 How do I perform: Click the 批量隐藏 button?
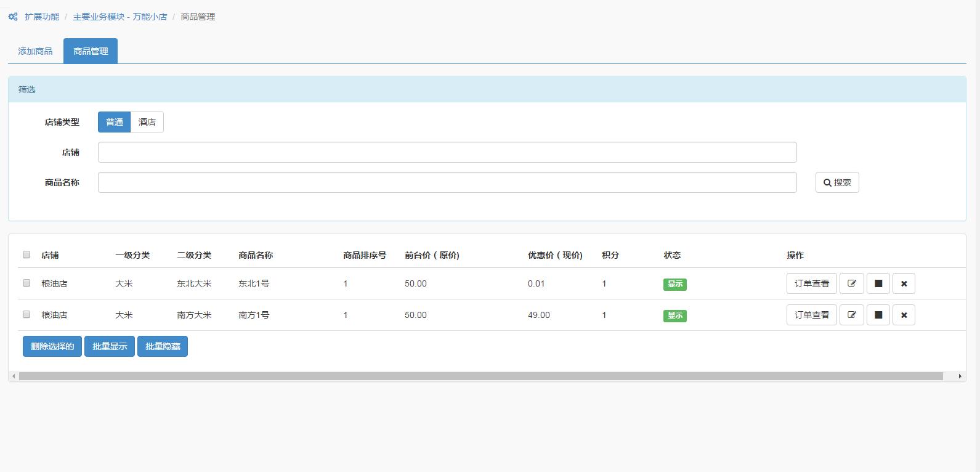coord(163,346)
